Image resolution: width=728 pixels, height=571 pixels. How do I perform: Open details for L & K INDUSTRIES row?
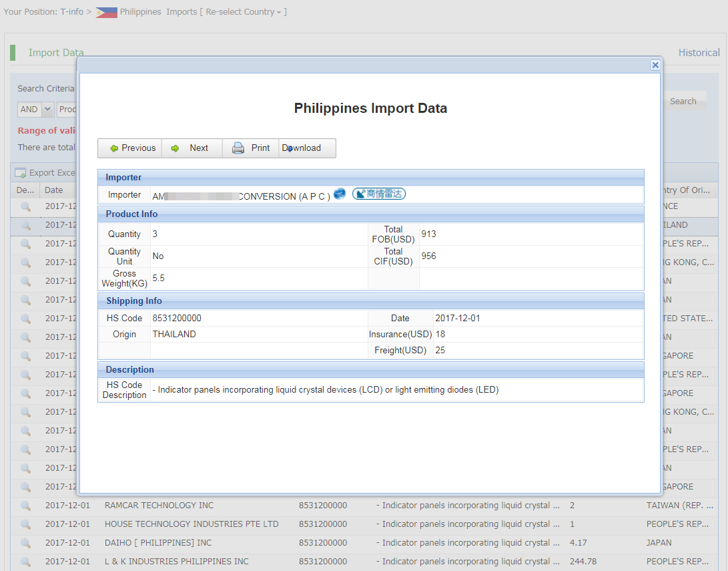(25, 562)
